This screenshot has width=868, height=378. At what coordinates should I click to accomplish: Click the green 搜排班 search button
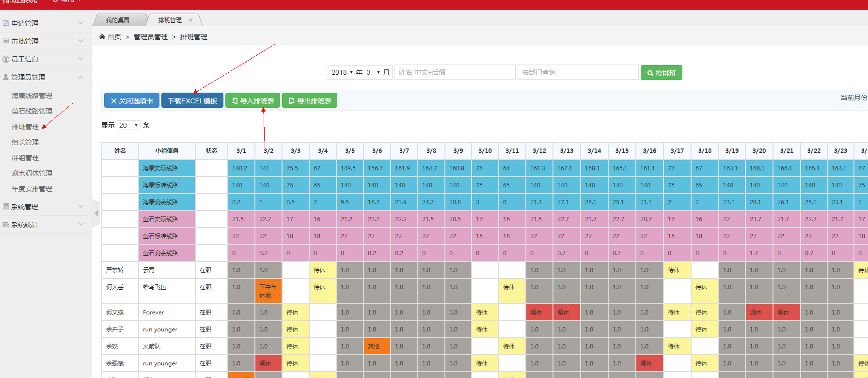[662, 73]
